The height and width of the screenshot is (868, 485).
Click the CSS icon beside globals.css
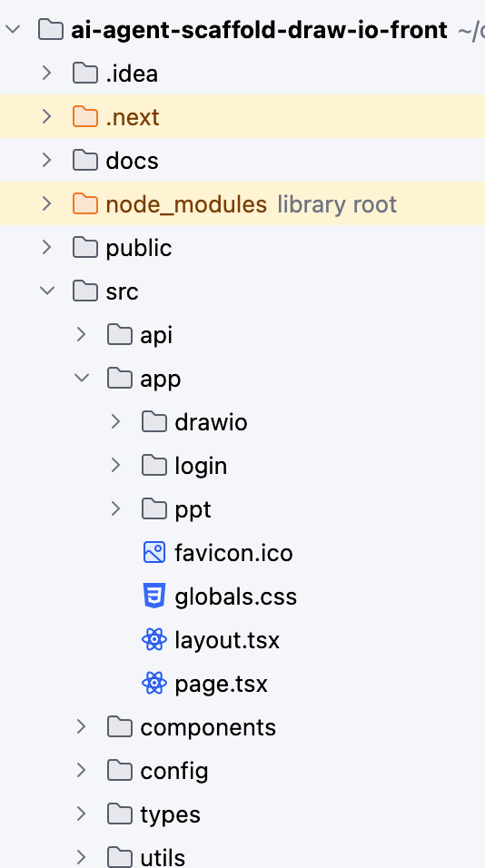click(x=153, y=597)
